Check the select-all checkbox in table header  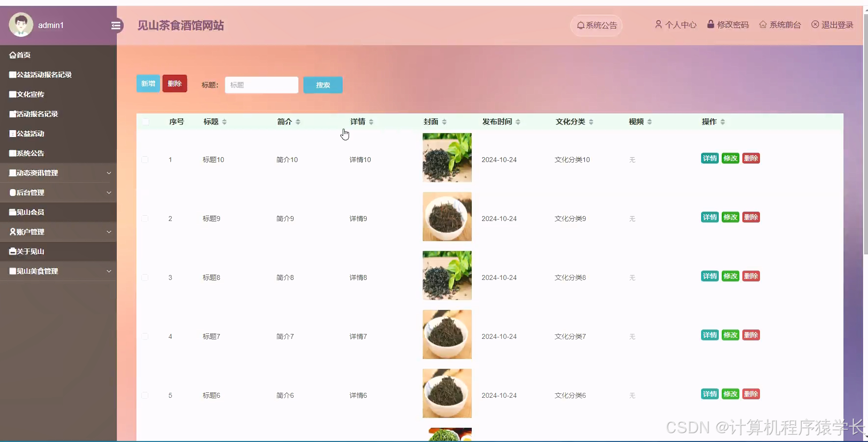tap(145, 121)
